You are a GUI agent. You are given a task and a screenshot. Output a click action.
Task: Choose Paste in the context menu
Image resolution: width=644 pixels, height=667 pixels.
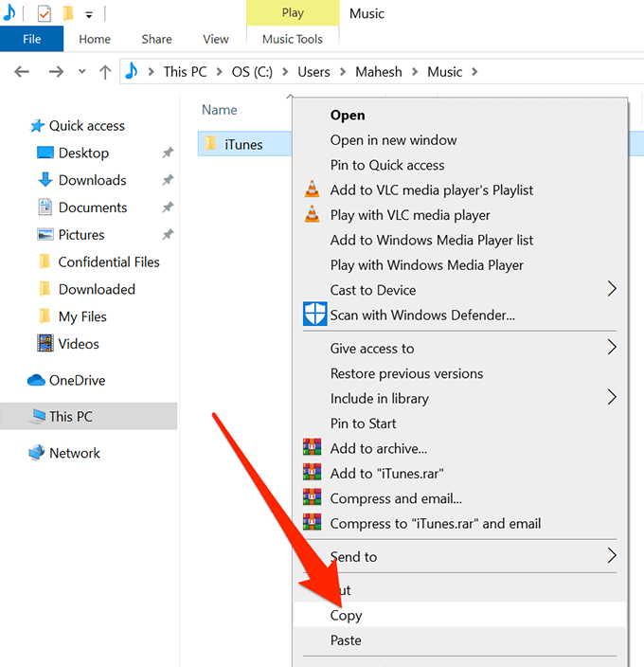pos(460,640)
